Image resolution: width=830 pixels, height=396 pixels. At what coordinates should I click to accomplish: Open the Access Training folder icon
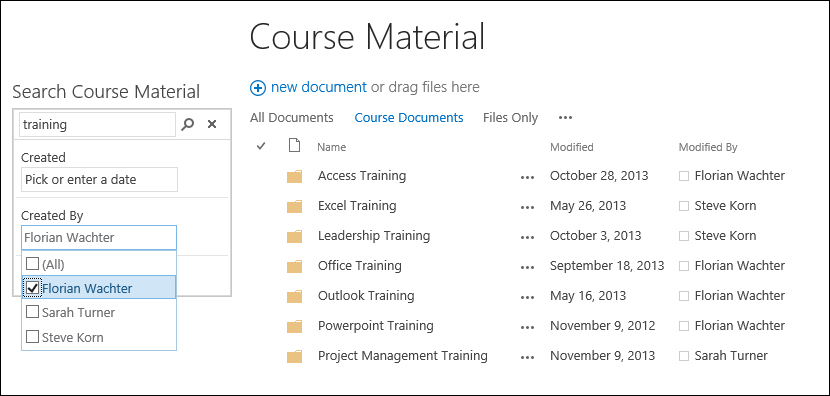pyautogui.click(x=294, y=176)
